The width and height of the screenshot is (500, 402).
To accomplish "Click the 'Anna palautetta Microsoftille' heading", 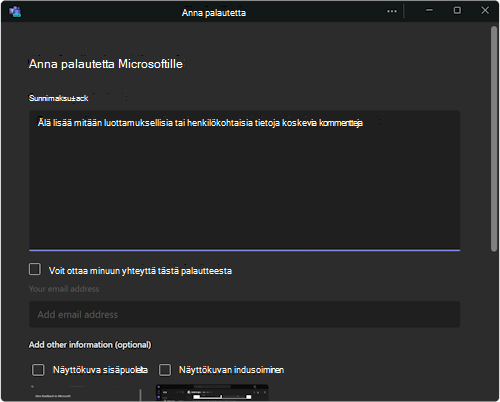I will 106,64.
